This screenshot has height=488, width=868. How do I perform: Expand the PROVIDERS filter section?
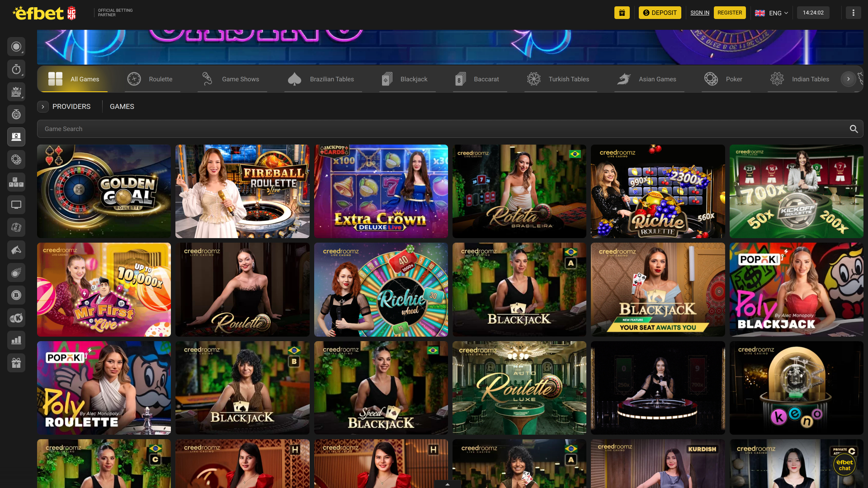42,107
